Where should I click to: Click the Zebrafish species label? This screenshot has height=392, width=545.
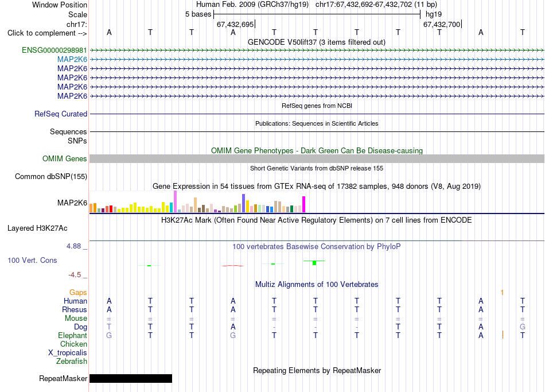tap(72, 362)
